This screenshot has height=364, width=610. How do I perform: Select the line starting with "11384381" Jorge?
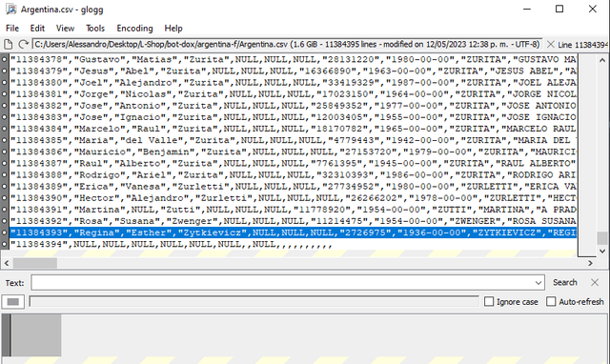tap(293, 94)
